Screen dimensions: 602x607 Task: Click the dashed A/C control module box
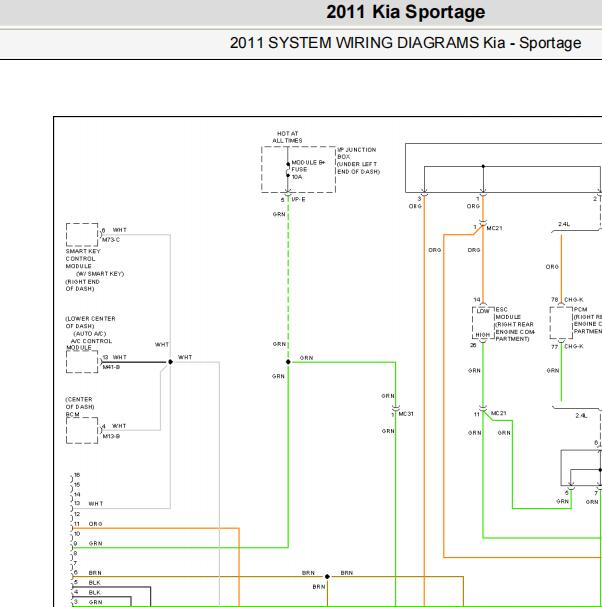coord(82,362)
